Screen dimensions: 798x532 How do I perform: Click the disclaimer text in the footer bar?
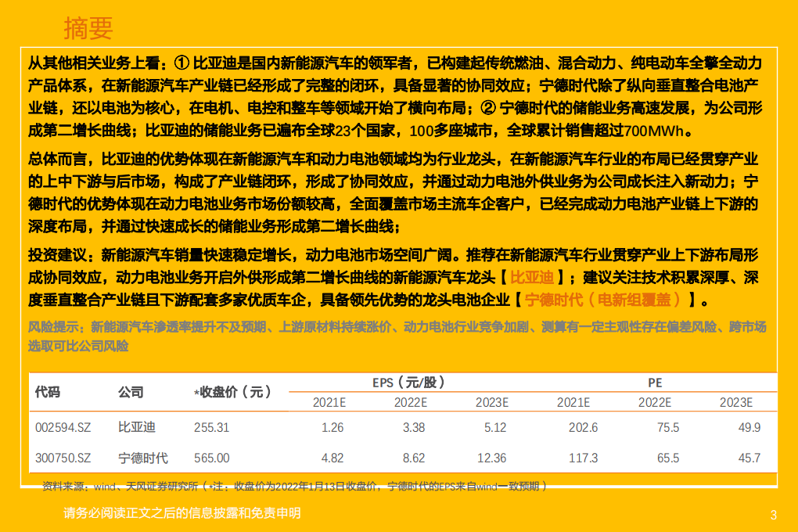(x=184, y=514)
